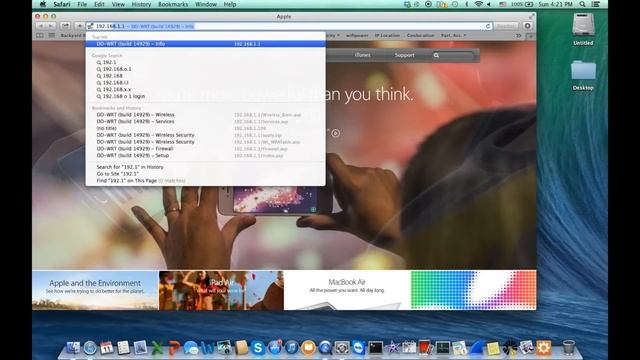The height and width of the screenshot is (360, 640).
Task: Open Safari Downloads button
Action: tap(527, 26)
